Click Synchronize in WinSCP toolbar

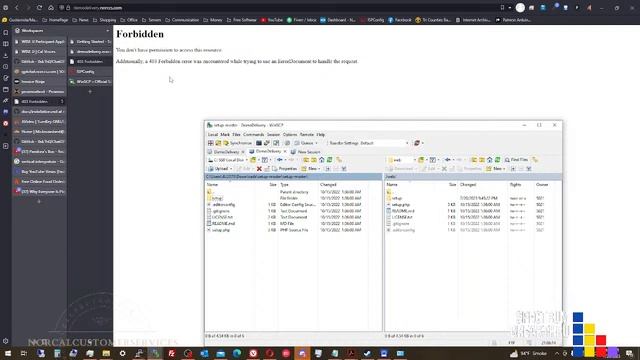click(x=237, y=143)
